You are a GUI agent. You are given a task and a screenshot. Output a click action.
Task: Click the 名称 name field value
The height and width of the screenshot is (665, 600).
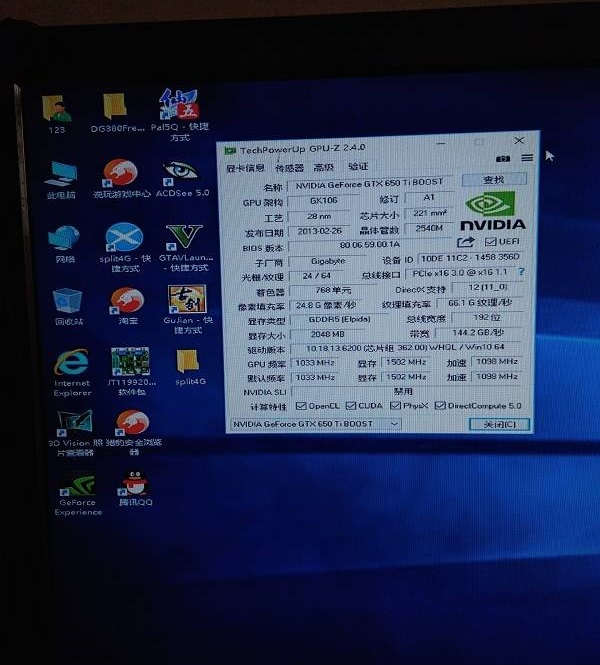[370, 183]
